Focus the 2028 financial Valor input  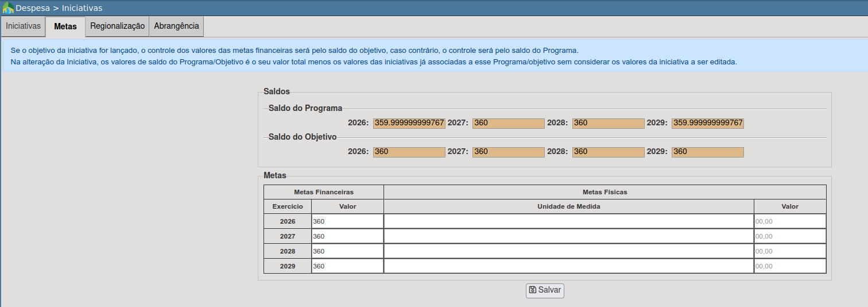pyautogui.click(x=347, y=251)
